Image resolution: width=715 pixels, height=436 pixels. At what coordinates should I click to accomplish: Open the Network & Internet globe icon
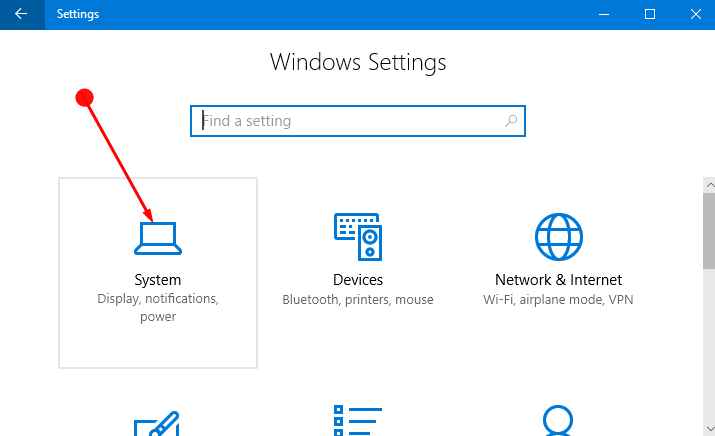point(559,237)
